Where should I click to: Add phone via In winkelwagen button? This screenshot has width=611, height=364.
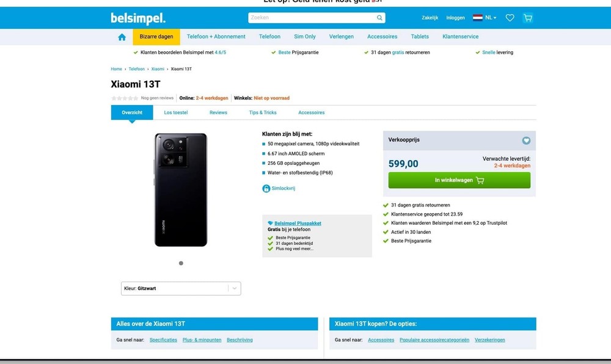(459, 180)
